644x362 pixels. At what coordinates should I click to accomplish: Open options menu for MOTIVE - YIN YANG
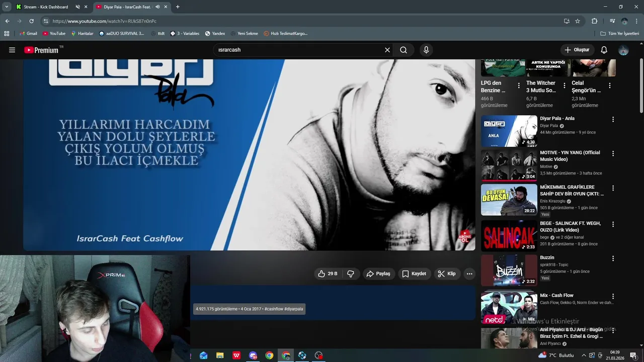[613, 153]
